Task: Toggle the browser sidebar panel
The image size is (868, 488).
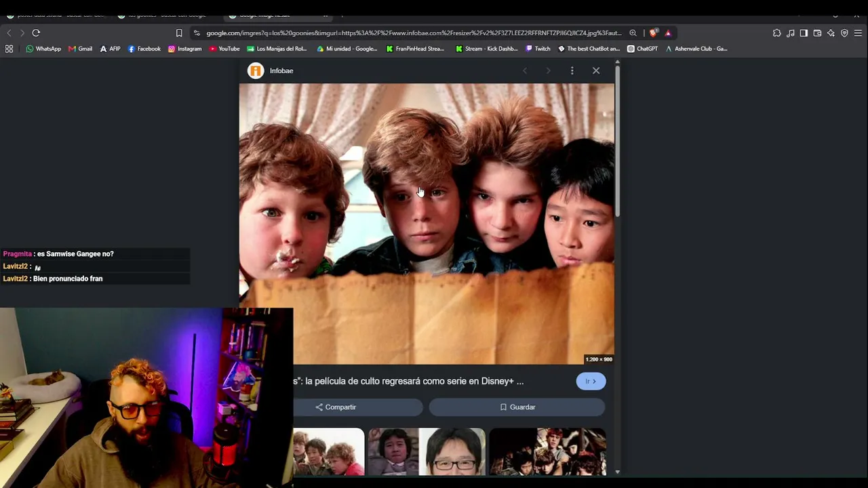Action: [x=804, y=33]
